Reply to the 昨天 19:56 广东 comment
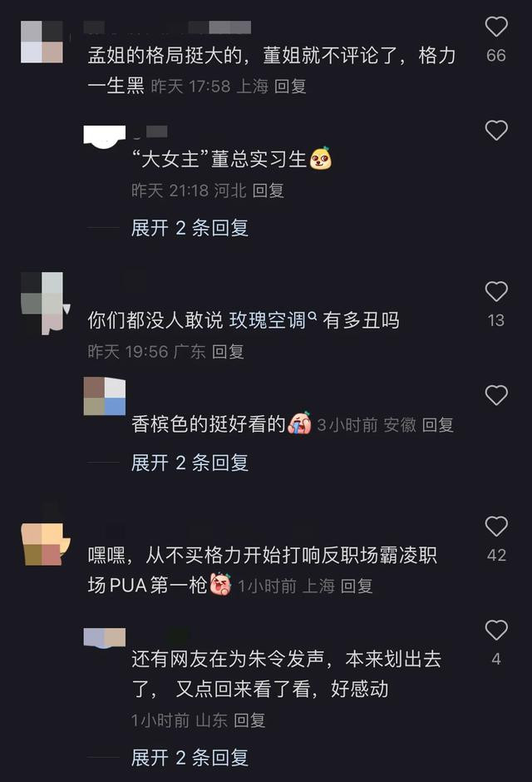This screenshot has width=532, height=782. point(228,352)
